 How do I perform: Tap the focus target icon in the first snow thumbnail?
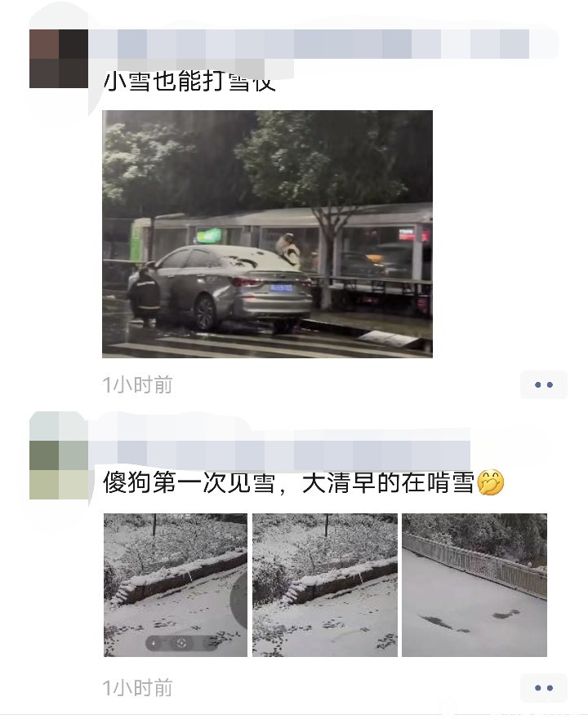pos(181,643)
